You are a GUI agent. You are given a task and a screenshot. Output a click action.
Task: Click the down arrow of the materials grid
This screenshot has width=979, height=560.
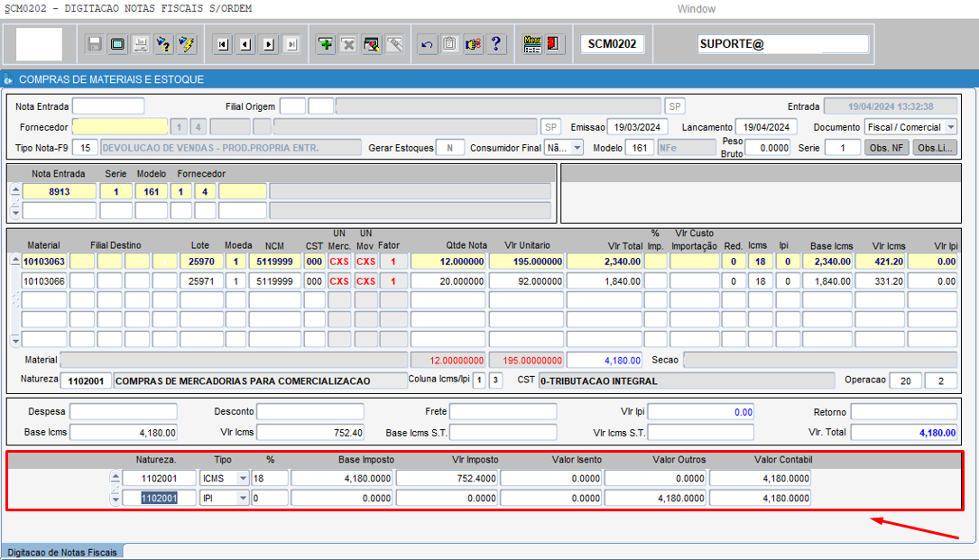tap(15, 342)
